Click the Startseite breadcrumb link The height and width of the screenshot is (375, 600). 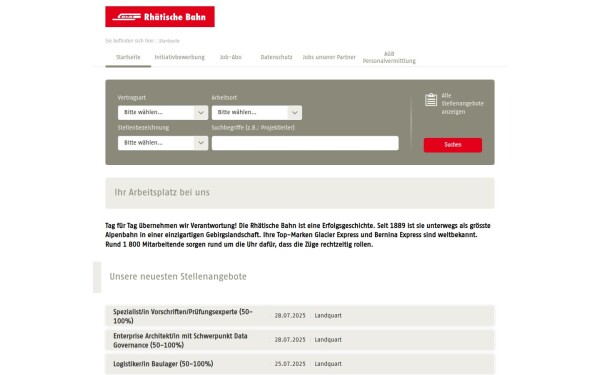[x=169, y=41]
